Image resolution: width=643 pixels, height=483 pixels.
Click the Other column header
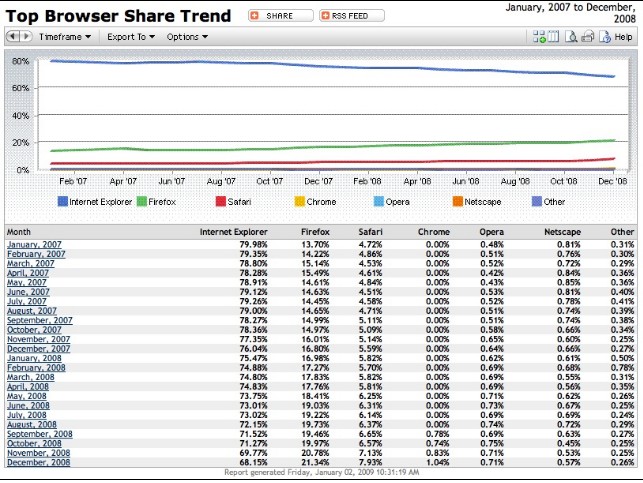click(622, 232)
